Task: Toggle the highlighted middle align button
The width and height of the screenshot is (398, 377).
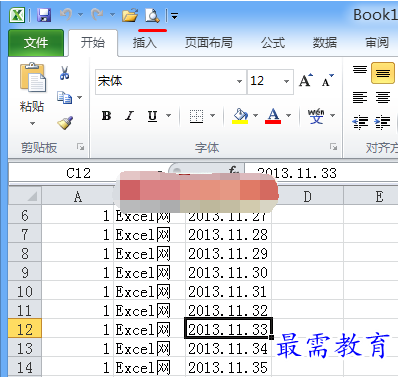Action: (383, 73)
